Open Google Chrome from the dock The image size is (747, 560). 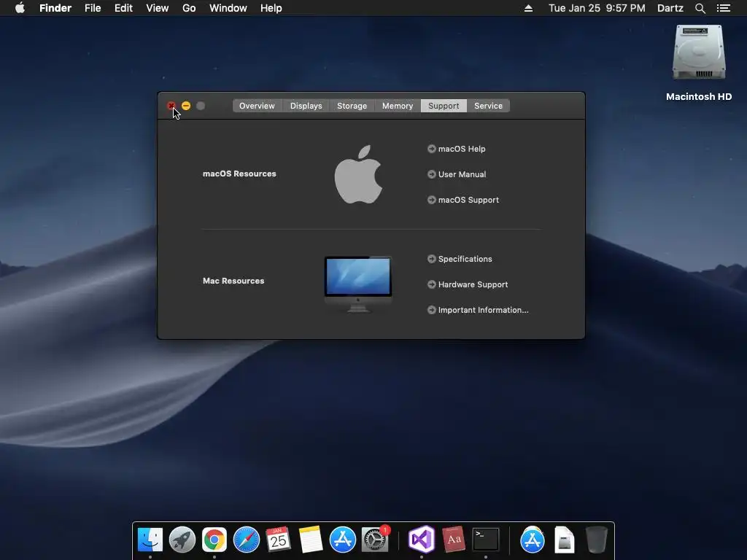coord(214,540)
